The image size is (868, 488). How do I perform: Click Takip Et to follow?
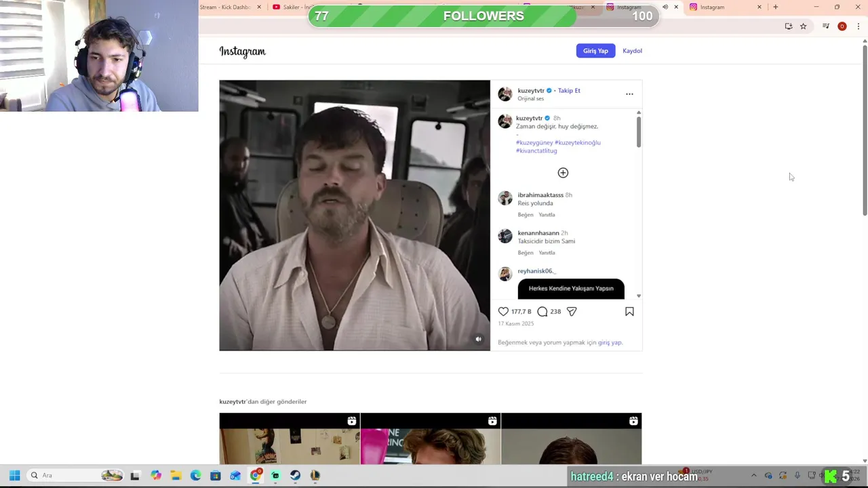(x=569, y=90)
